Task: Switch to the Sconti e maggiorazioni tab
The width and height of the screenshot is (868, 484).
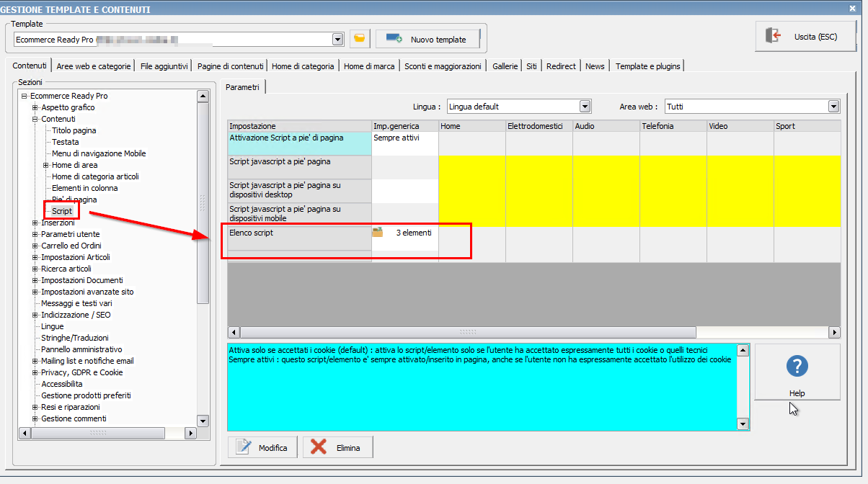Action: point(443,66)
